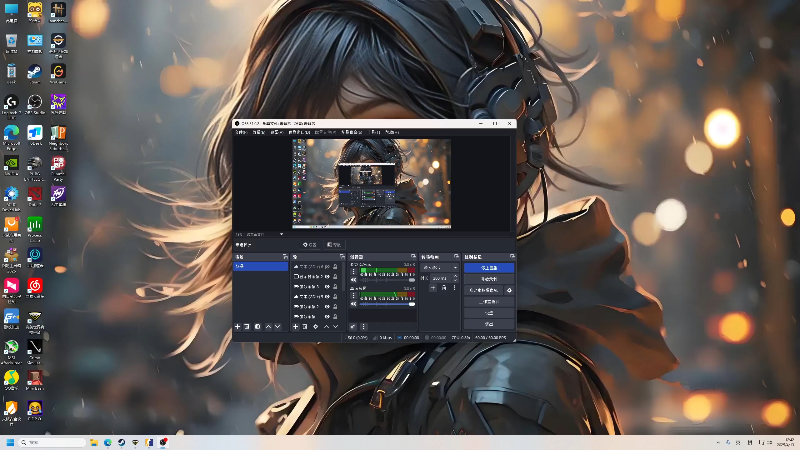
Task: Move the source down with Sources down arrow
Action: pos(336,327)
